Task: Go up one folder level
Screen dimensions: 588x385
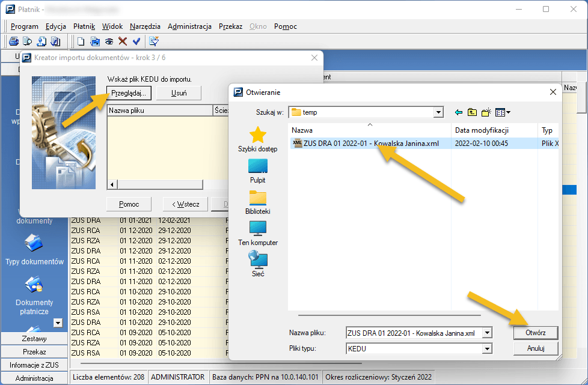Action: pyautogui.click(x=473, y=112)
